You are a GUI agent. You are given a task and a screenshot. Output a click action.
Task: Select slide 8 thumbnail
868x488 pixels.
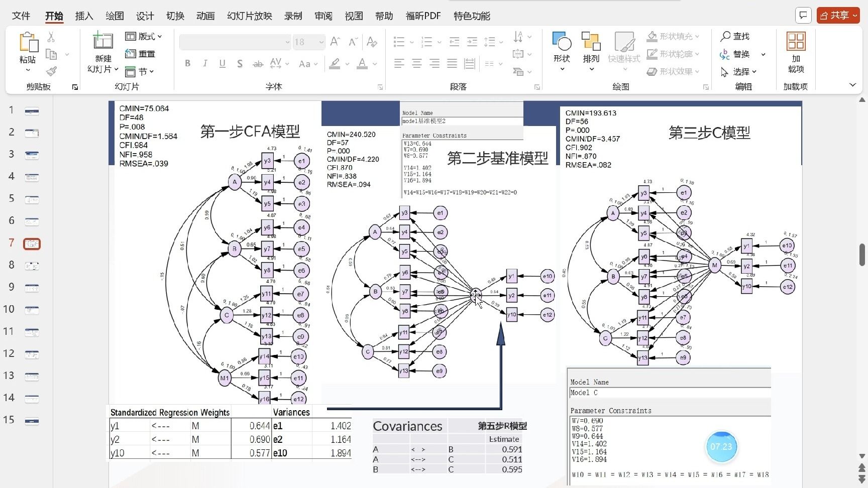click(x=32, y=266)
